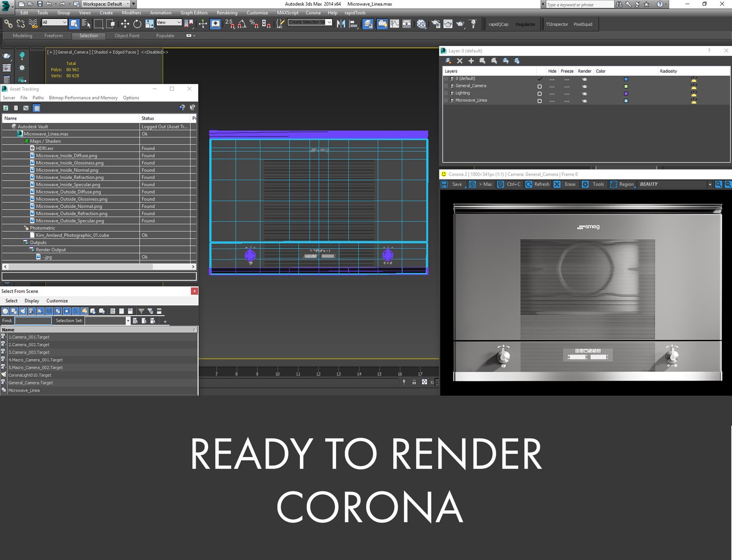Open the selection filter All dropdown
This screenshot has height=560, width=732.
pos(54,22)
